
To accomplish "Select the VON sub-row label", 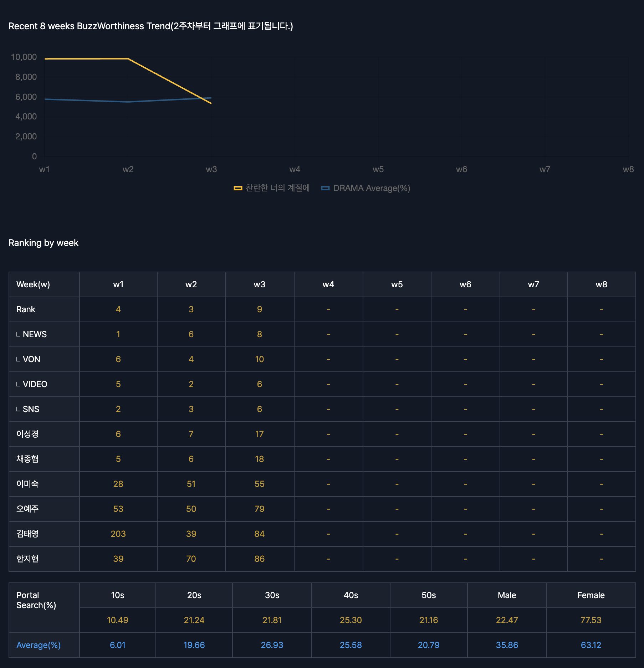I will coord(31,359).
